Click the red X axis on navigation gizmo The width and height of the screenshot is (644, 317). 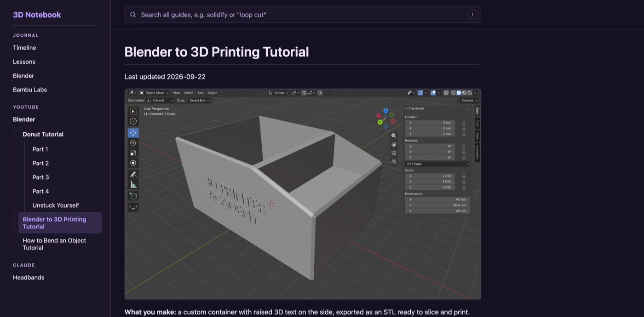coord(379,115)
